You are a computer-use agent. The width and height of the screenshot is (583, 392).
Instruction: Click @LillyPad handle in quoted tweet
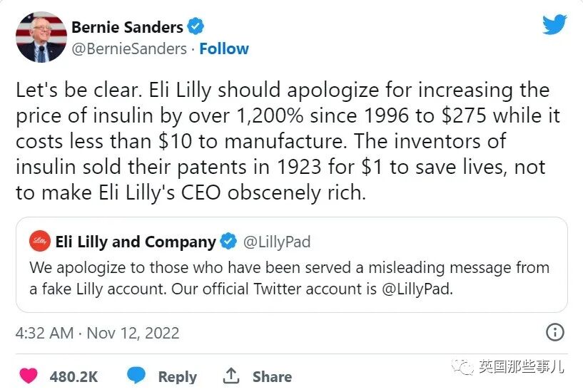coord(278,242)
